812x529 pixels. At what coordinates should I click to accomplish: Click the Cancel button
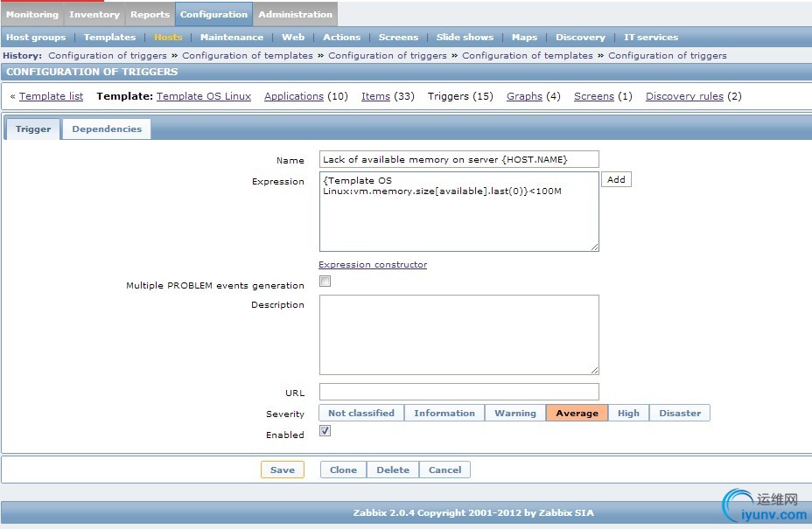(444, 470)
